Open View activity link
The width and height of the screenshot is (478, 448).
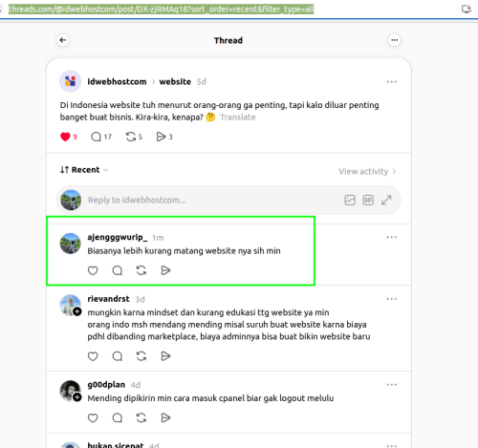(x=363, y=172)
